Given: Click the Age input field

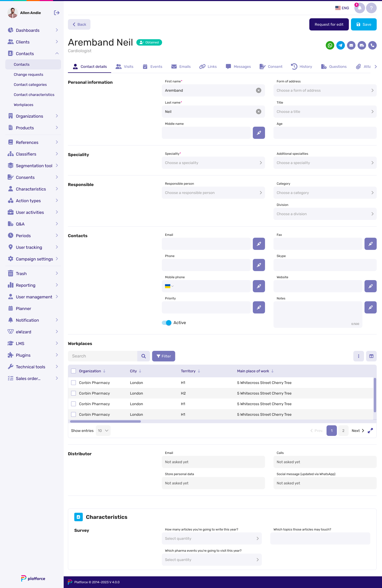Looking at the screenshot, I should pyautogui.click(x=325, y=133).
